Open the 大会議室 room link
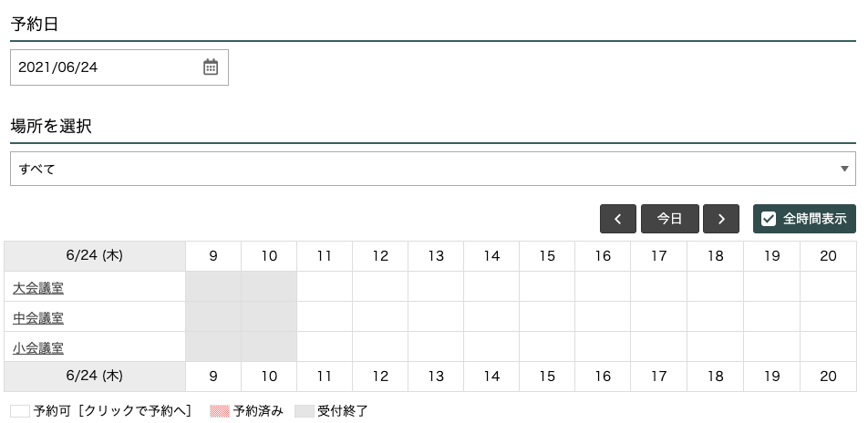Image resolution: width=868 pixels, height=423 pixels. tap(38, 288)
